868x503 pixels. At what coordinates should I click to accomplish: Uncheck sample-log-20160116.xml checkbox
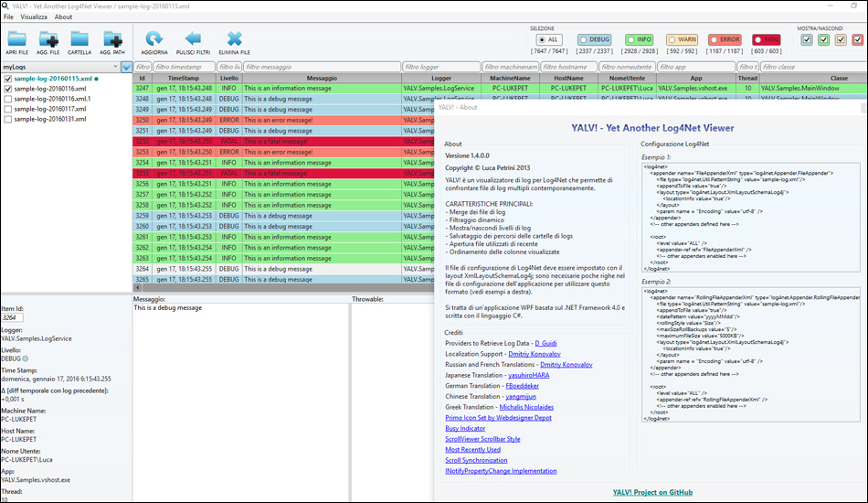pyautogui.click(x=7, y=89)
